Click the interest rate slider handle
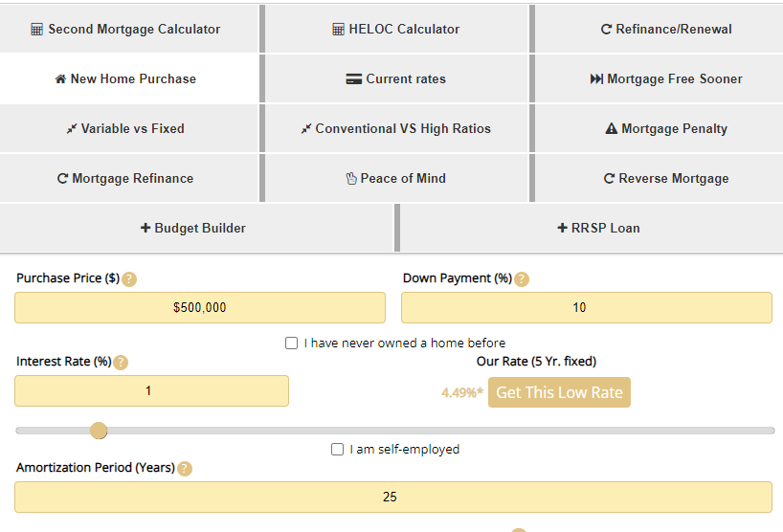783x532 pixels. [x=99, y=431]
